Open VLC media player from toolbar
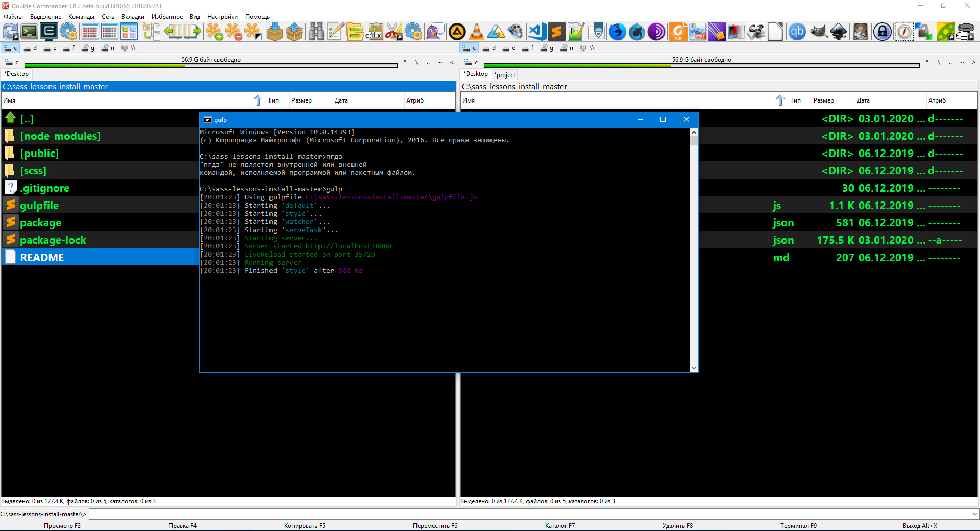 pos(476,32)
